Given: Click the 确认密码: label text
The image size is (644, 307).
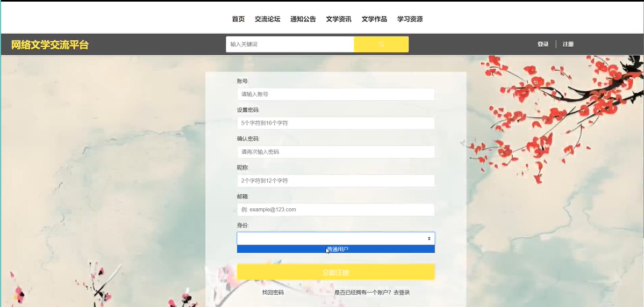Looking at the screenshot, I should [x=248, y=139].
